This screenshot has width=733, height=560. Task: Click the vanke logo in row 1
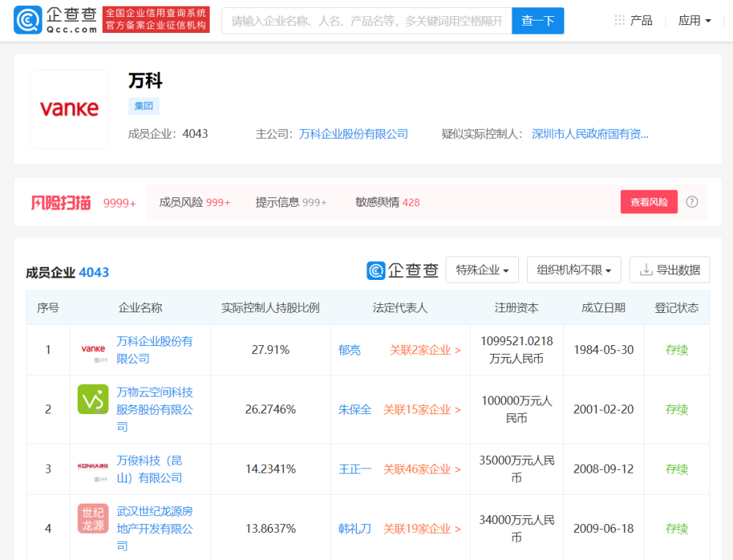93,350
